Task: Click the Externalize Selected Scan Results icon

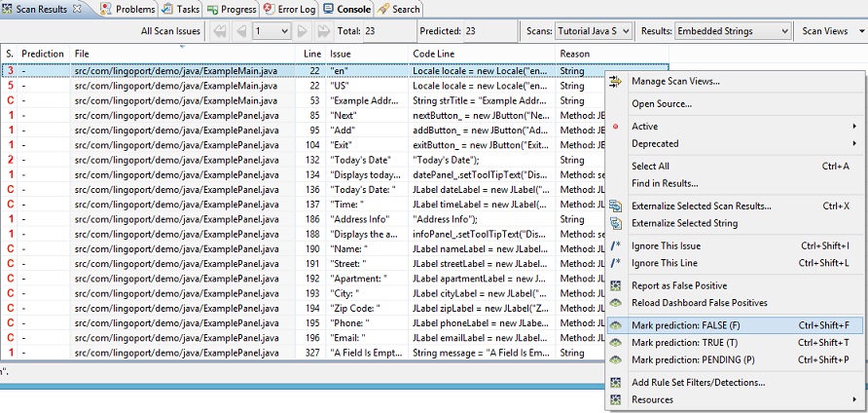Action: point(615,206)
